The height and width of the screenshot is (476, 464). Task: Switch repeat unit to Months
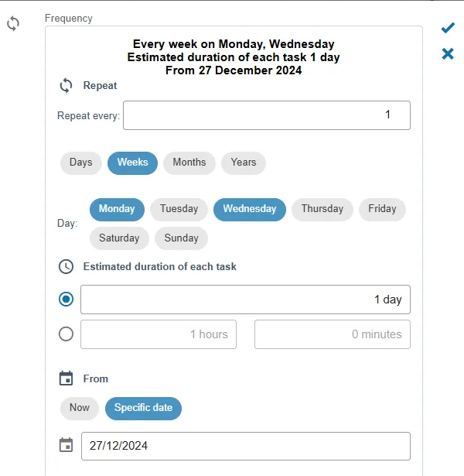pyautogui.click(x=189, y=163)
